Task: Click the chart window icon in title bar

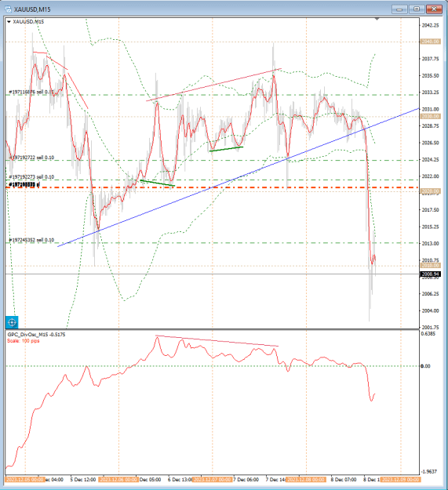Action: coord(8,9)
